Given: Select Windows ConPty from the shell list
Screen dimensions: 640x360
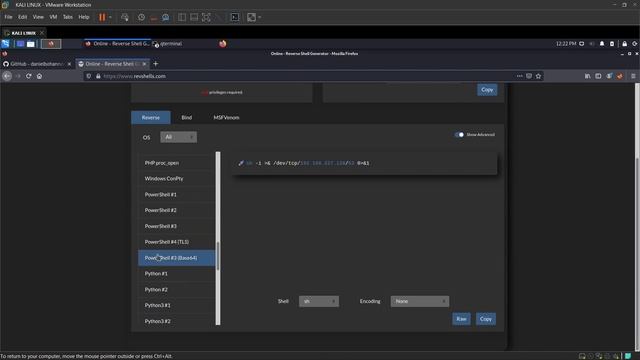Looking at the screenshot, I should [176, 179].
